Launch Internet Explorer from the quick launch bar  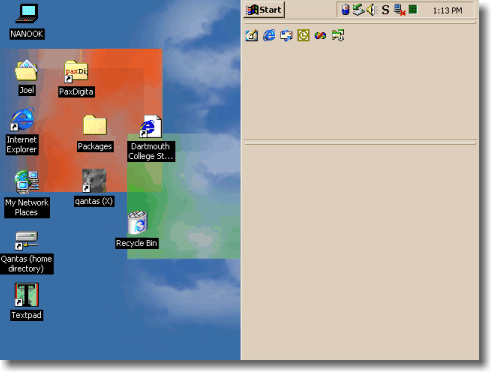269,35
